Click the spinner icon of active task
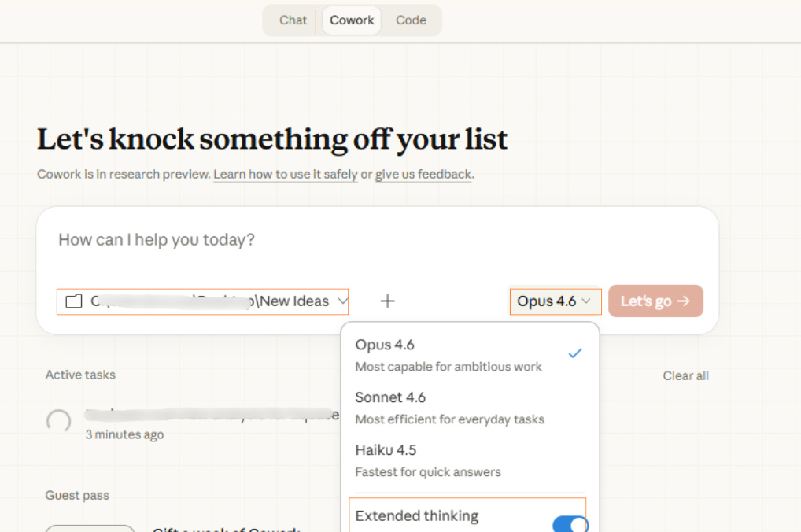The image size is (801, 532). [59, 422]
